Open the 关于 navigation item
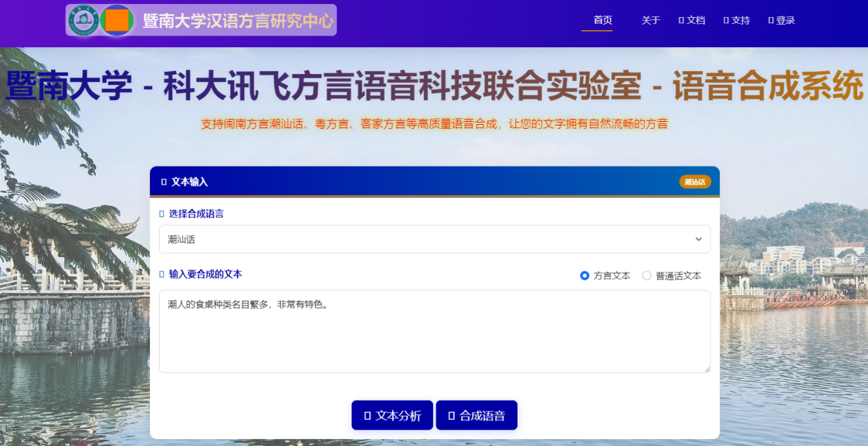 651,21
